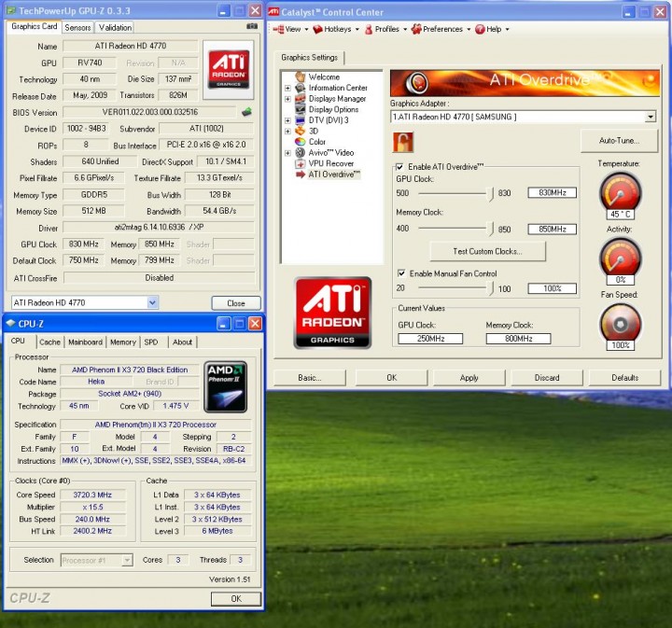Click the Hotkeys flame icon
Viewport: 672px width, 628px height.
tap(317, 29)
